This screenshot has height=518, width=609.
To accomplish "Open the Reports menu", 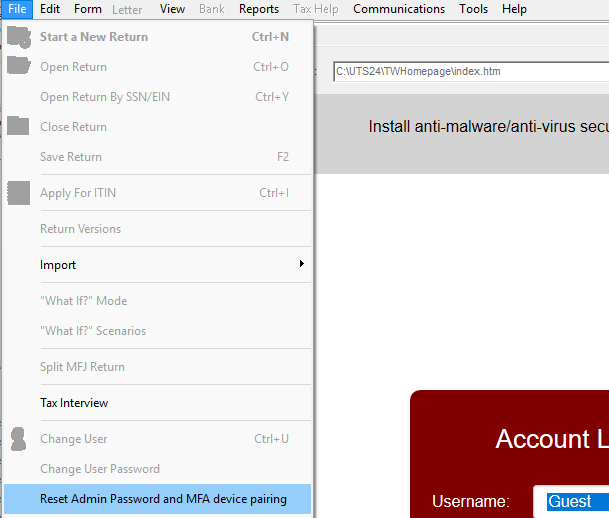I will [259, 9].
